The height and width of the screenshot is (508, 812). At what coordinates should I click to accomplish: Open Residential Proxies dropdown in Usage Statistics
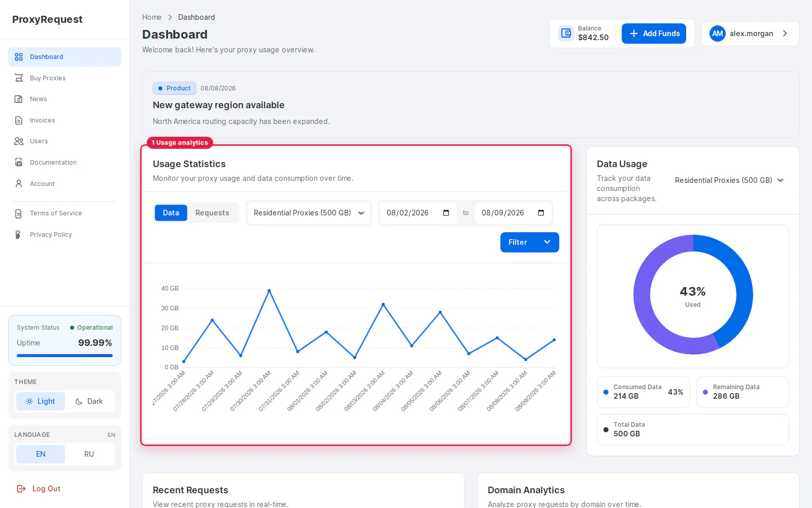pyautogui.click(x=309, y=213)
